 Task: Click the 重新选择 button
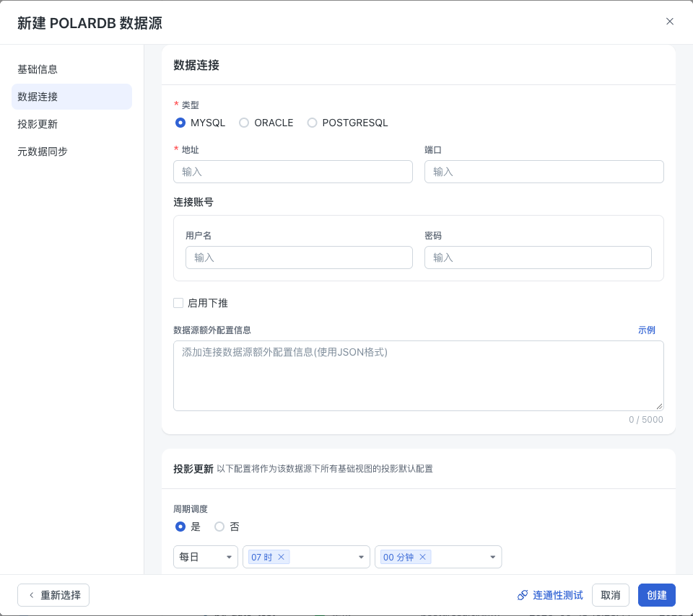tap(53, 595)
